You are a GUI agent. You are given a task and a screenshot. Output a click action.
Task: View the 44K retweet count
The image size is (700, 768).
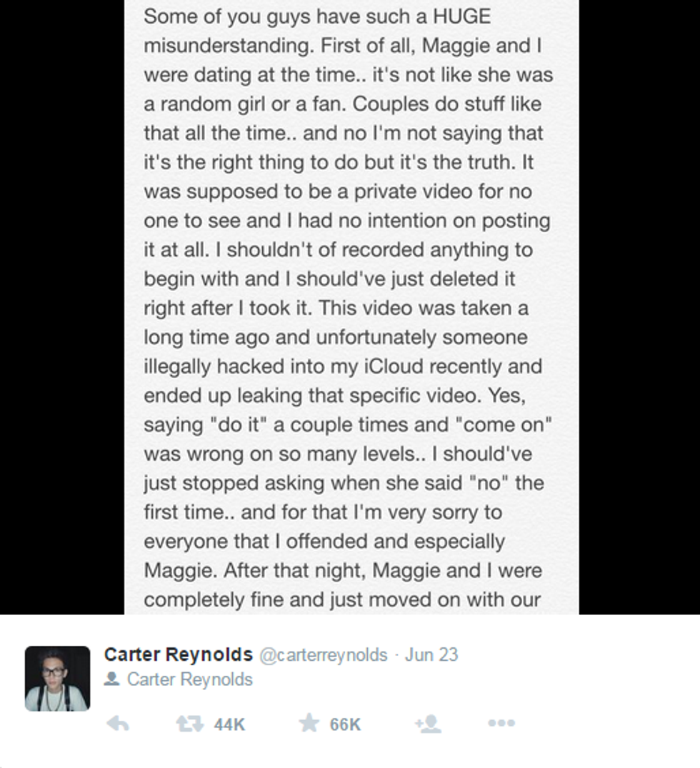(229, 724)
